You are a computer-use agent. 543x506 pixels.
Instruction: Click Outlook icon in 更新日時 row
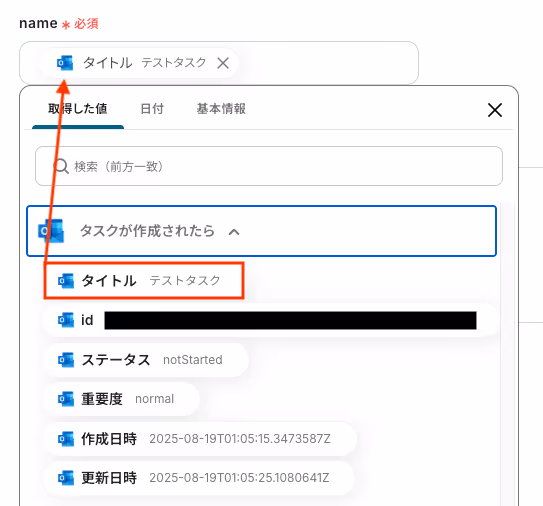click(x=66, y=478)
